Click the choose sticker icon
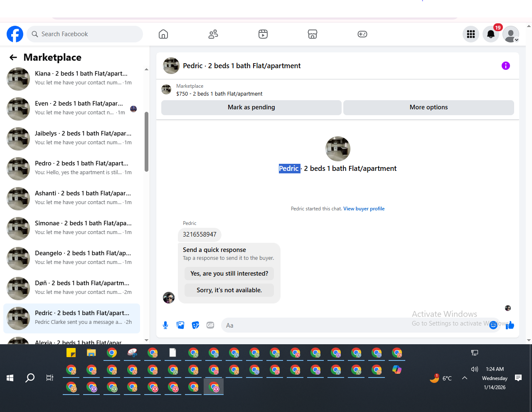This screenshot has height=412, width=532. [195, 325]
